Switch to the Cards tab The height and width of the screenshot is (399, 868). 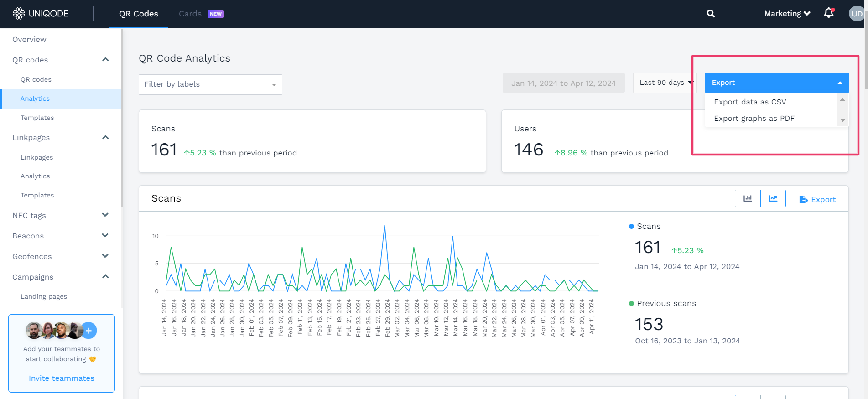coord(190,14)
